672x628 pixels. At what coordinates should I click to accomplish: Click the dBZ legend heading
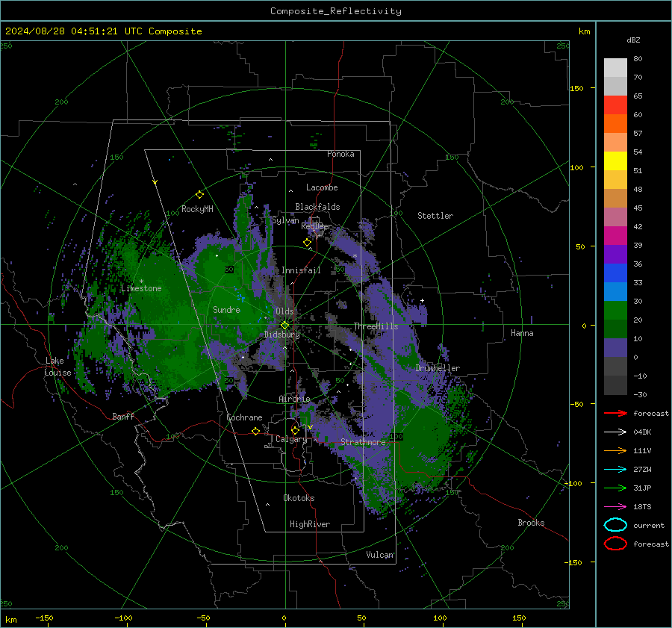tap(633, 40)
